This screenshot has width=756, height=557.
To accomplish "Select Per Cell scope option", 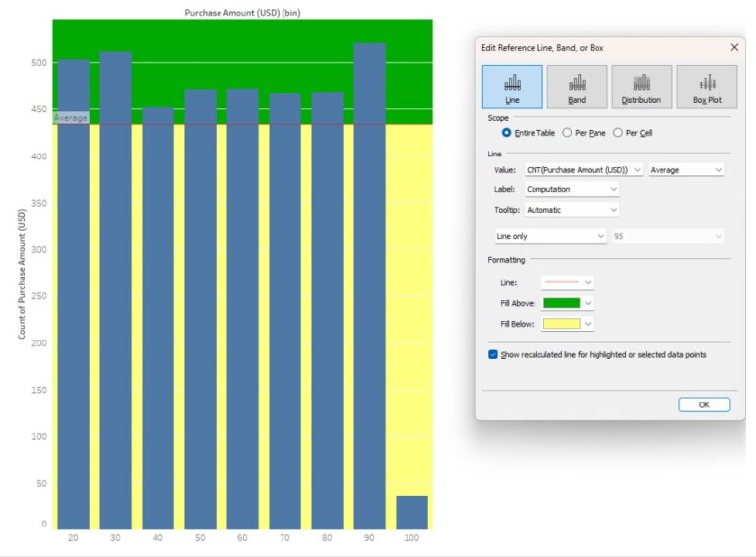I will point(618,132).
